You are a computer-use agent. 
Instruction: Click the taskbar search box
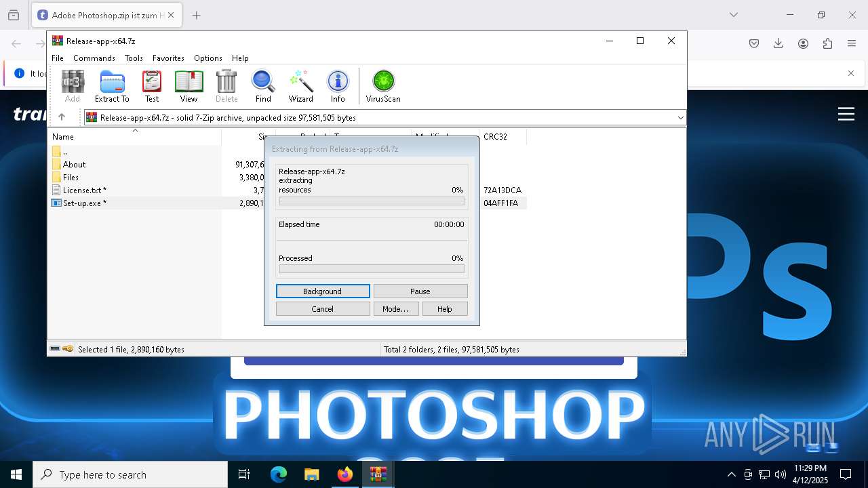coord(130,474)
